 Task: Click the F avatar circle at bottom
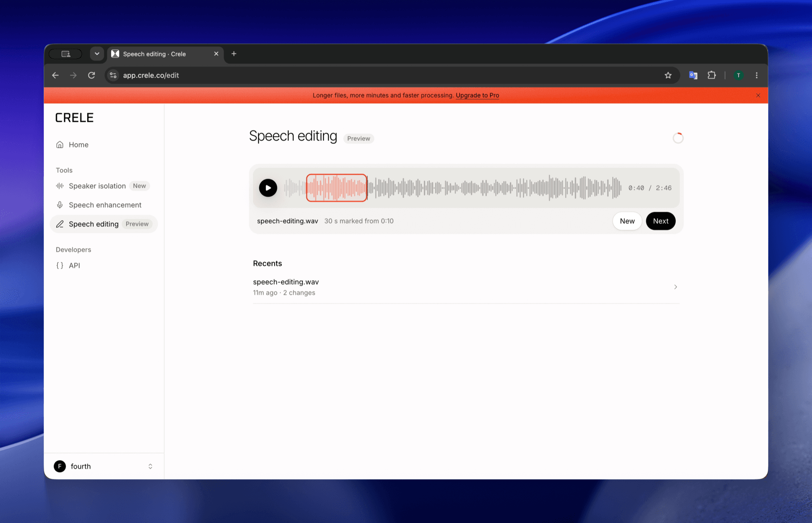click(x=60, y=466)
